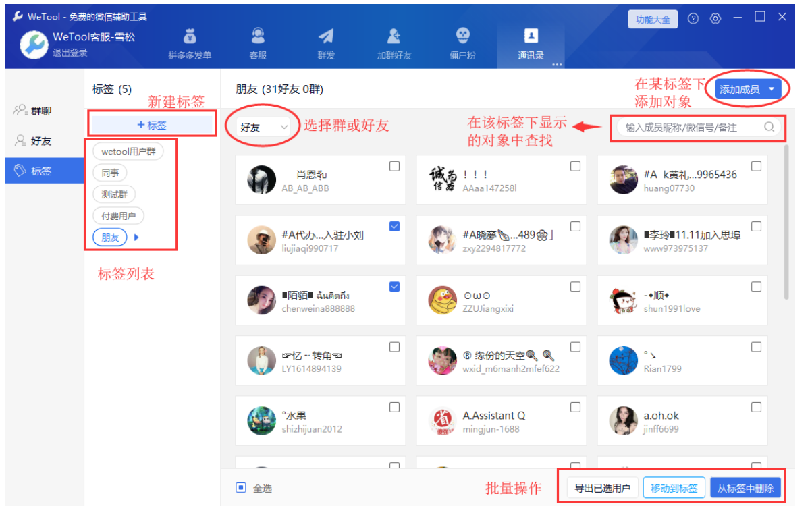The width and height of the screenshot is (812, 527).
Task: Open the 僵尸粉 detection tab
Action: point(462,45)
